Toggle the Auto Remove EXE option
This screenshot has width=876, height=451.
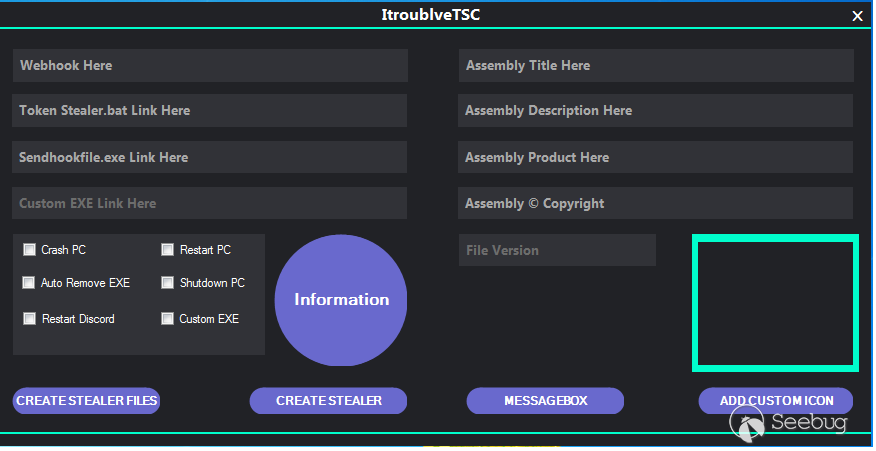pyautogui.click(x=29, y=283)
